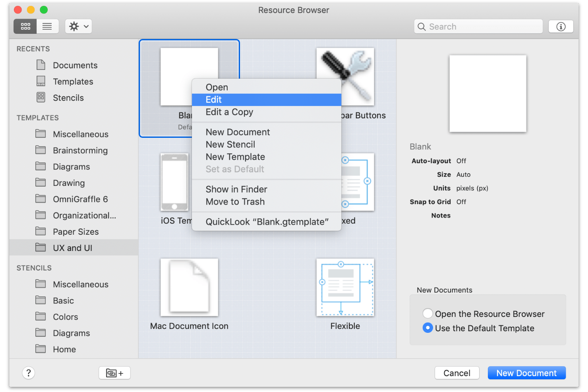Select UX and UI folder
This screenshot has width=588, height=392.
[x=74, y=248]
